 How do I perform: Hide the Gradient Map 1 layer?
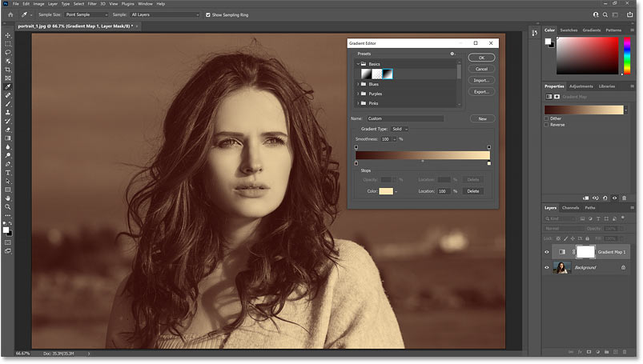point(547,252)
